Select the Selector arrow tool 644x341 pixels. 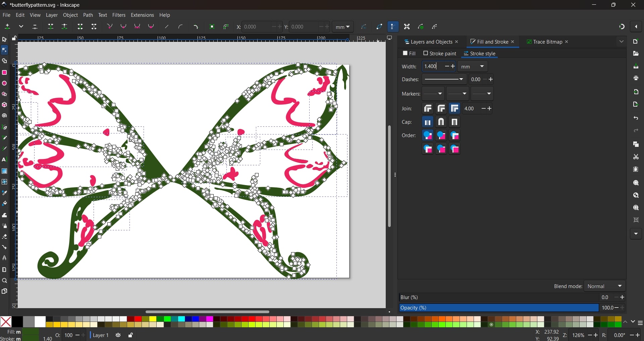click(x=4, y=40)
